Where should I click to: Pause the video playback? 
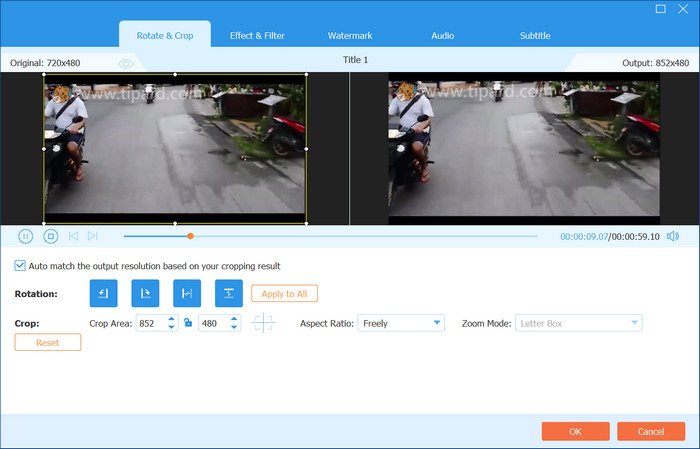tap(25, 236)
